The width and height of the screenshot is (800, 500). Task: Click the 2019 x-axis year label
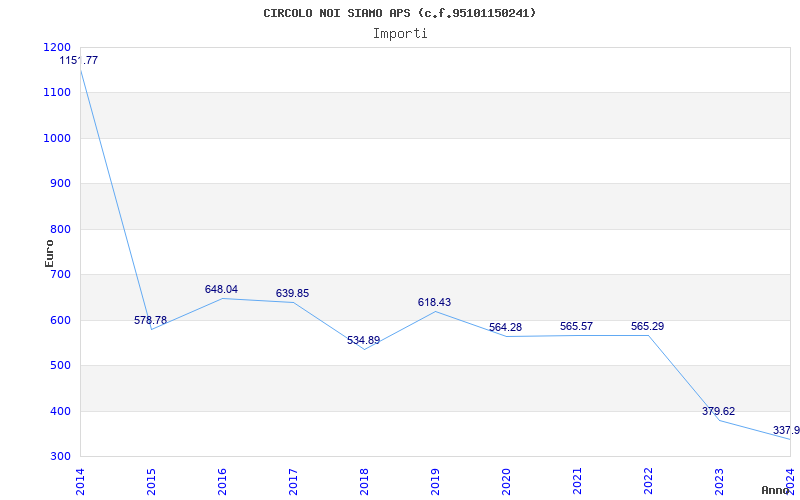click(x=435, y=481)
